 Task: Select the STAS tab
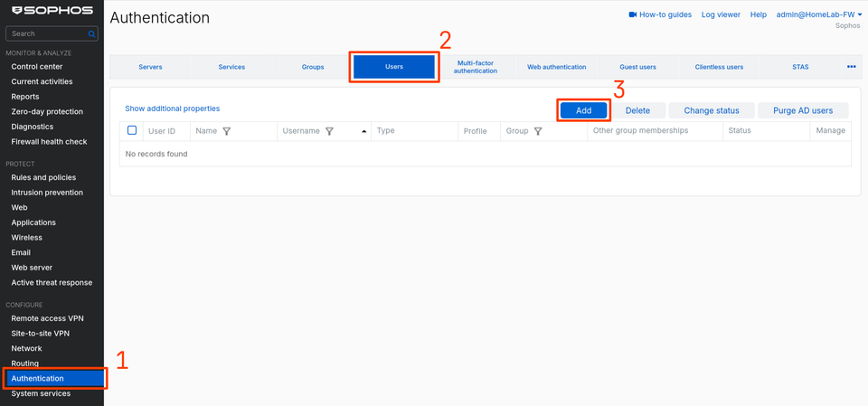tap(800, 67)
